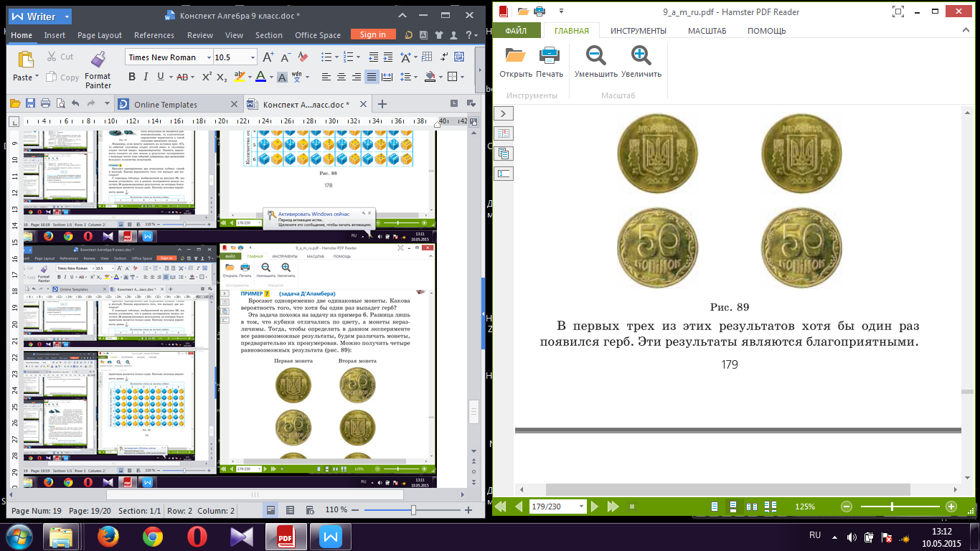Click Clear Formatting eraser icon
Image resolution: width=980 pixels, height=551 pixels.
tap(303, 57)
